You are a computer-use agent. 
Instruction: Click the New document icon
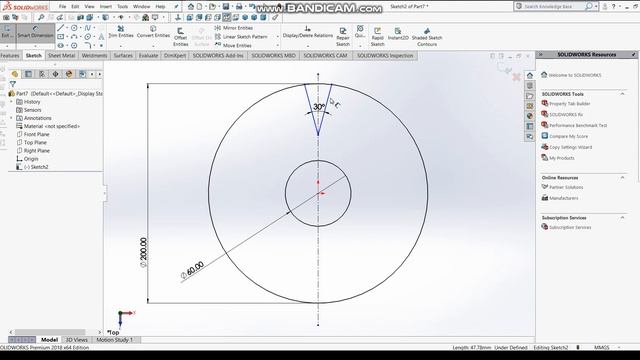pos(199,7)
